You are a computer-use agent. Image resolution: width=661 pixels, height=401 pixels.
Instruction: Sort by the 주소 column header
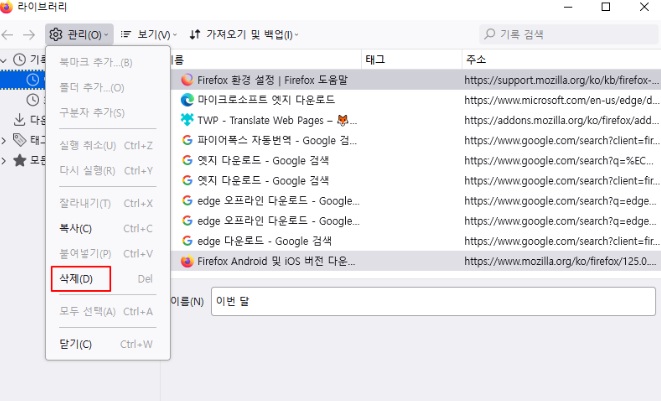coord(560,60)
